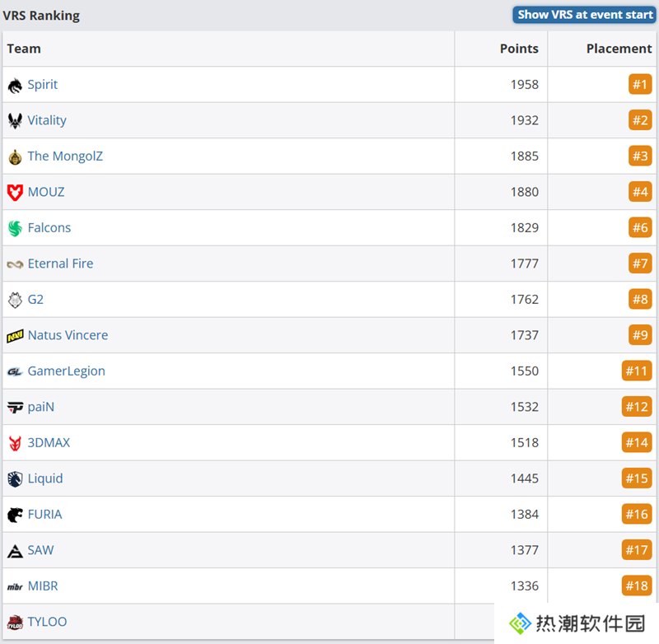Open the 3DMAX team link
659x644 pixels.
click(x=49, y=443)
